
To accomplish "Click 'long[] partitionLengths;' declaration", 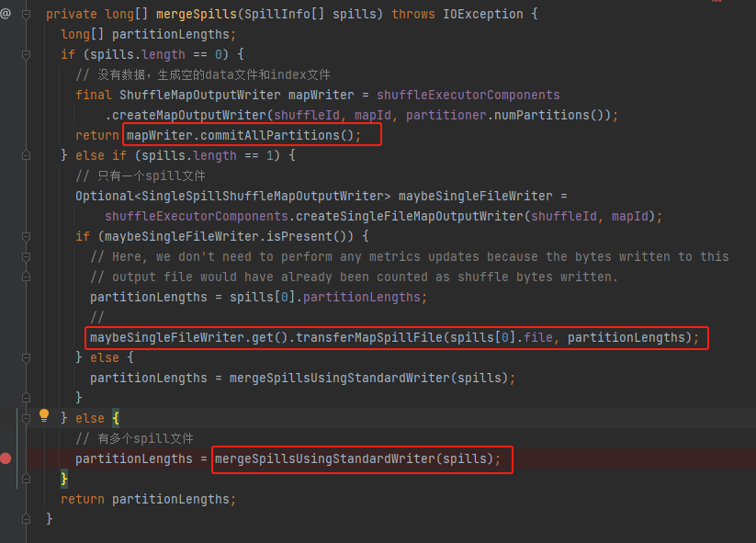I will tap(149, 34).
